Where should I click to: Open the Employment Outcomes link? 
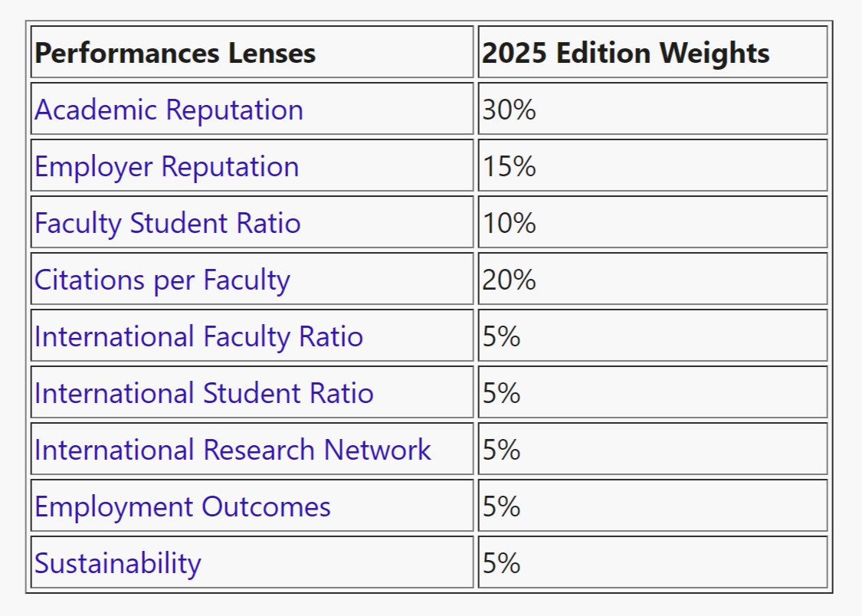pyautogui.click(x=182, y=506)
